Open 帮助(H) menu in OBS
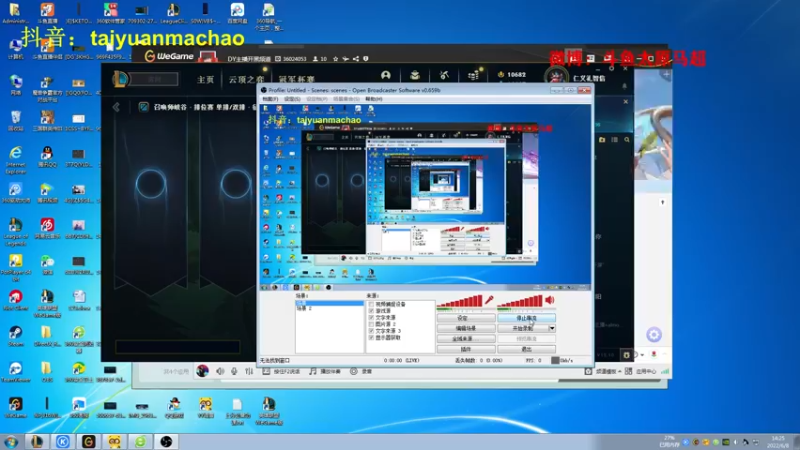The width and height of the screenshot is (800, 450). click(x=373, y=98)
